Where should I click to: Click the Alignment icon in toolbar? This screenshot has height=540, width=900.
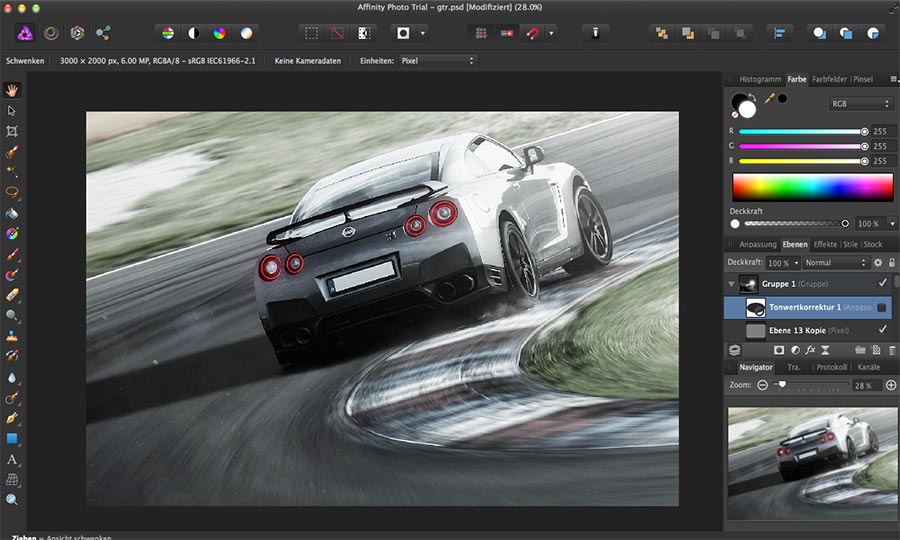[779, 33]
